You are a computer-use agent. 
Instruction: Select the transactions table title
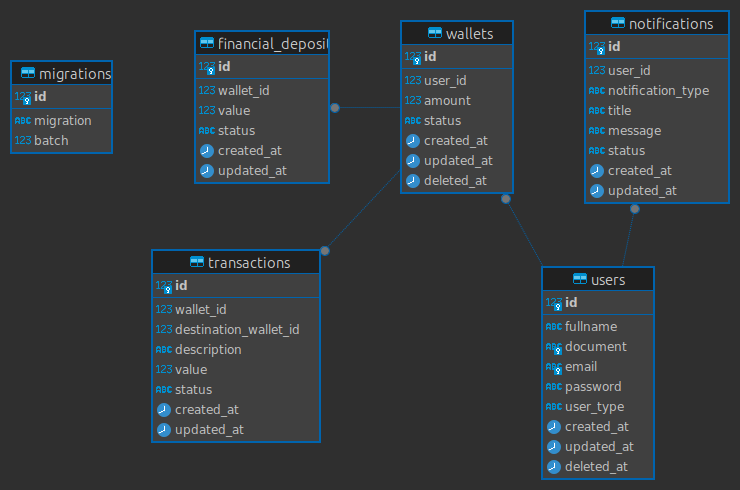coord(249,263)
